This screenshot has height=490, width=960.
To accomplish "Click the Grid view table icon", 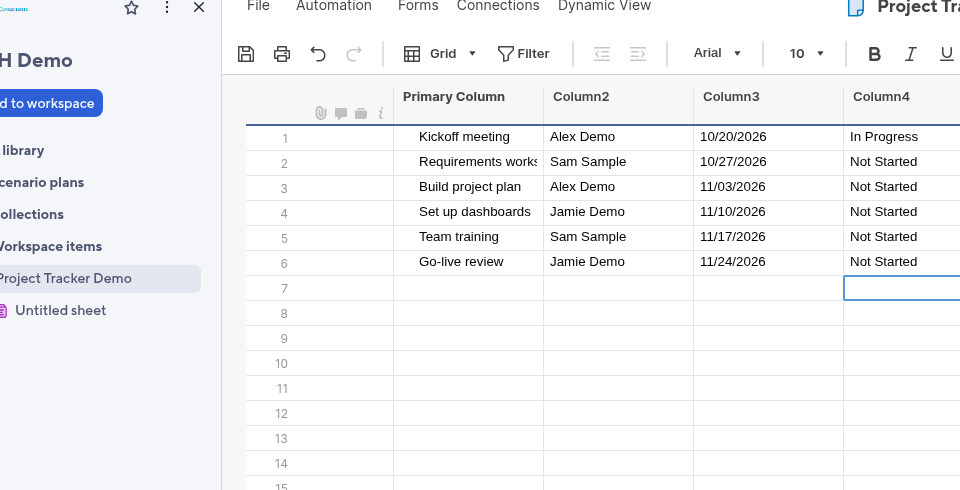I will coord(412,54).
